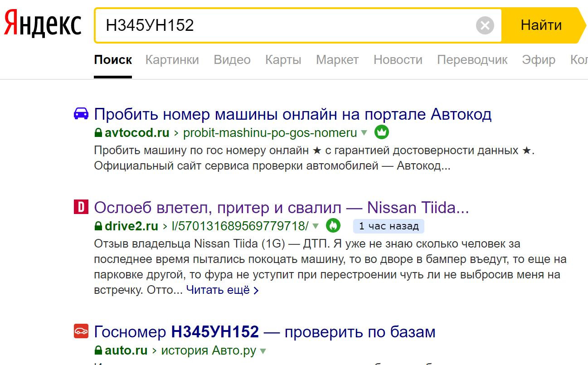The image size is (588, 365).
Task: Click blue car favicon of Автокод result
Action: click(x=81, y=114)
